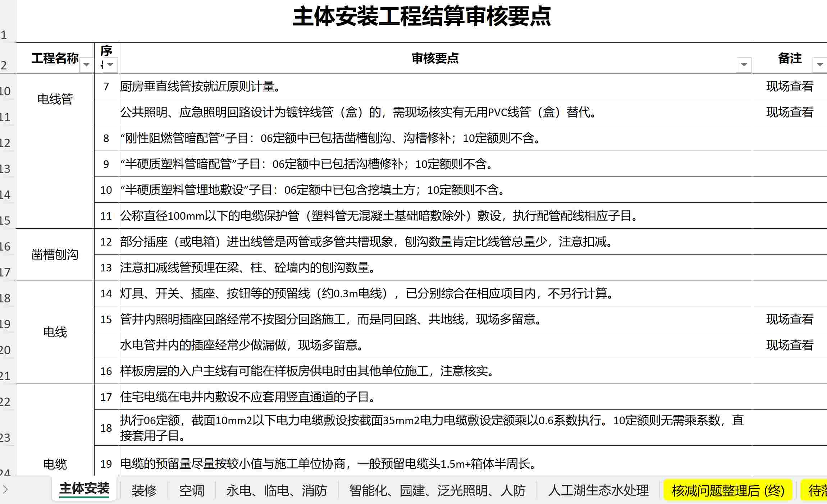Click the cell starting with 样板房层的入户主线
This screenshot has height=504, width=827.
pyautogui.click(x=435, y=371)
